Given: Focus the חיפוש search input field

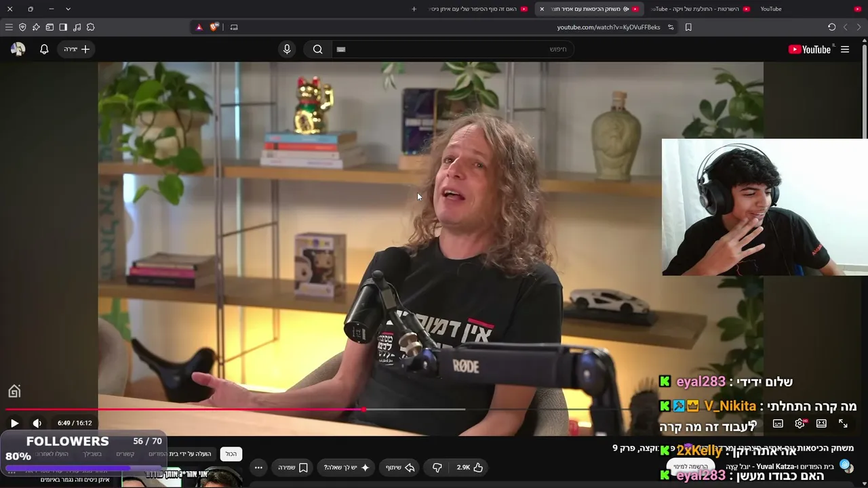Looking at the screenshot, I should point(452,49).
